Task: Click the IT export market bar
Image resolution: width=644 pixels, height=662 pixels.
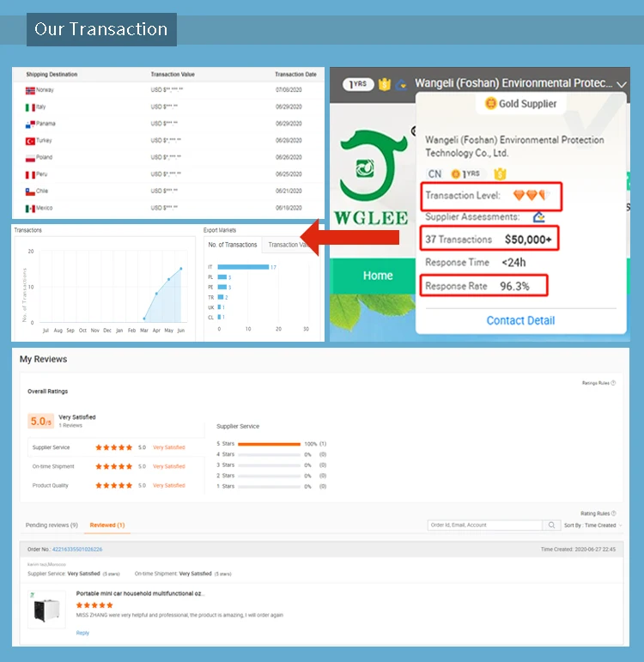Action: [x=243, y=267]
